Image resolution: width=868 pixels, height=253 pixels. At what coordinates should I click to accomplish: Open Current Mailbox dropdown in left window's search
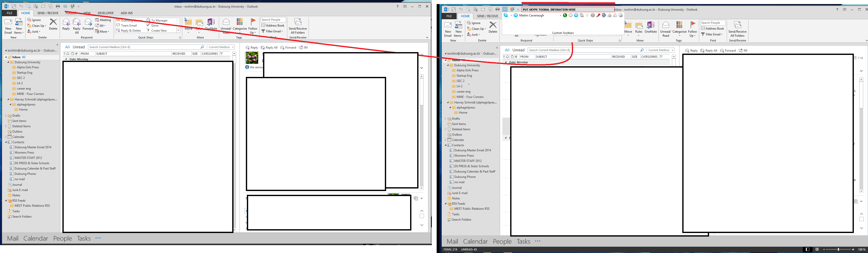coord(221,47)
